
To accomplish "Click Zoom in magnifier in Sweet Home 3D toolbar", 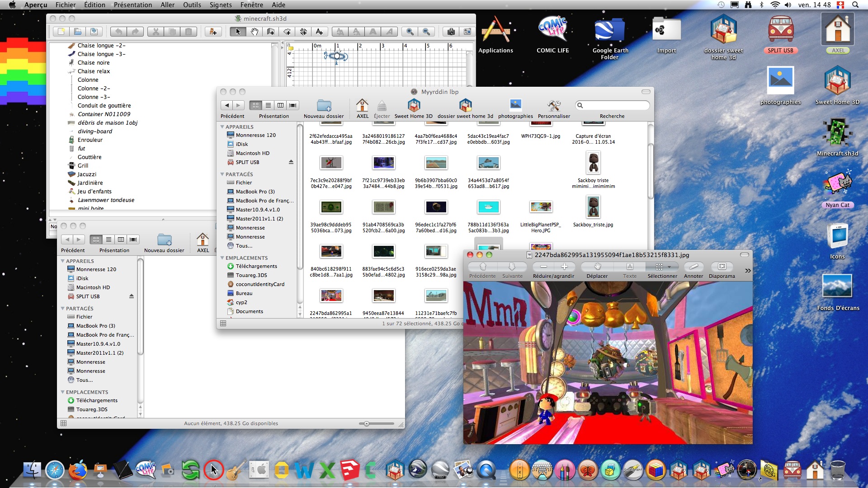I will tap(410, 32).
